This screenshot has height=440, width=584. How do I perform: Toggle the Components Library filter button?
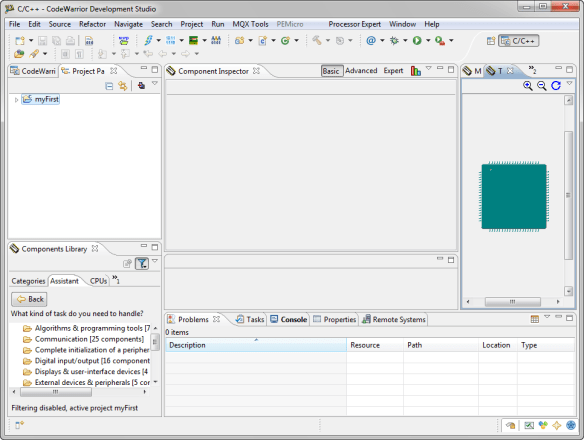click(x=142, y=263)
